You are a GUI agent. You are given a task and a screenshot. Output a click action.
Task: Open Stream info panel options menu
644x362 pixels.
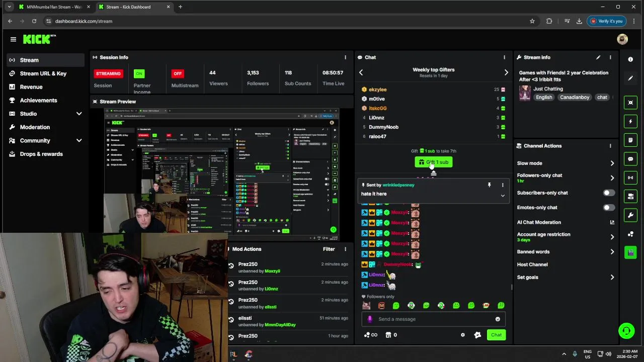coord(610,57)
